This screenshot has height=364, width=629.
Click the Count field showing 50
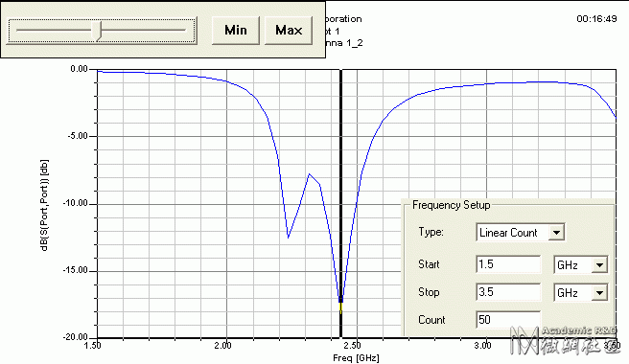point(508,320)
